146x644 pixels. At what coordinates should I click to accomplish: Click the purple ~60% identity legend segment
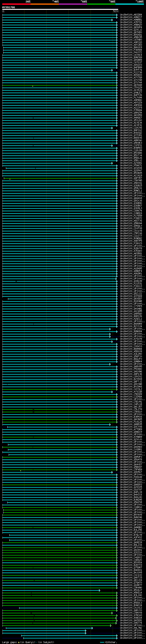[73, 4]
